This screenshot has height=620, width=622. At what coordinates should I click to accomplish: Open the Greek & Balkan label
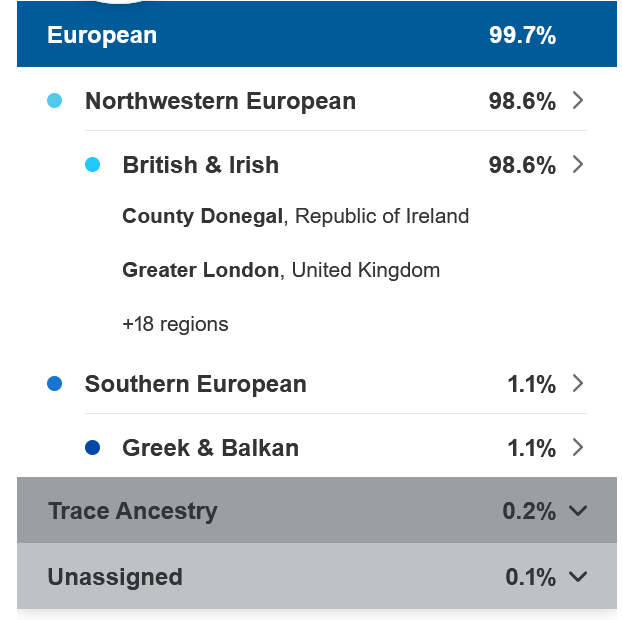coord(210,448)
